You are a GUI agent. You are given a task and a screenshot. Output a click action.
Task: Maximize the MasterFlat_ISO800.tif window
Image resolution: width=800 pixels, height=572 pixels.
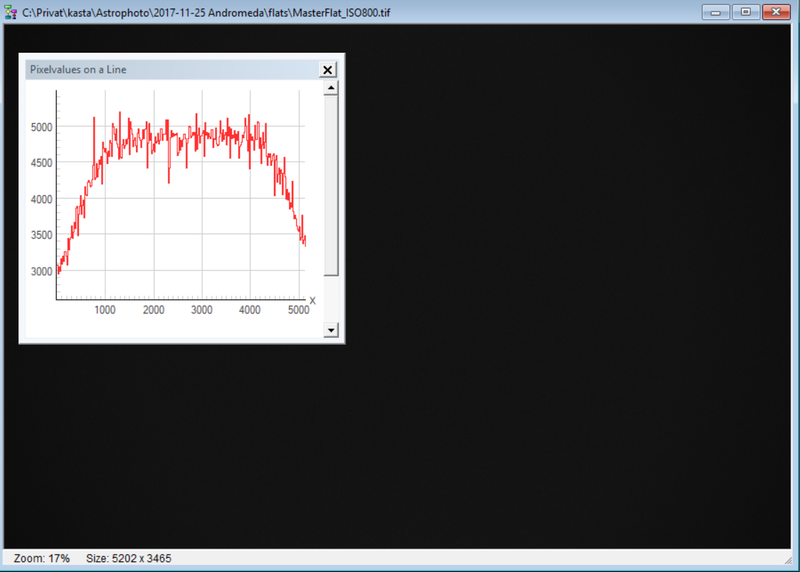(x=745, y=12)
